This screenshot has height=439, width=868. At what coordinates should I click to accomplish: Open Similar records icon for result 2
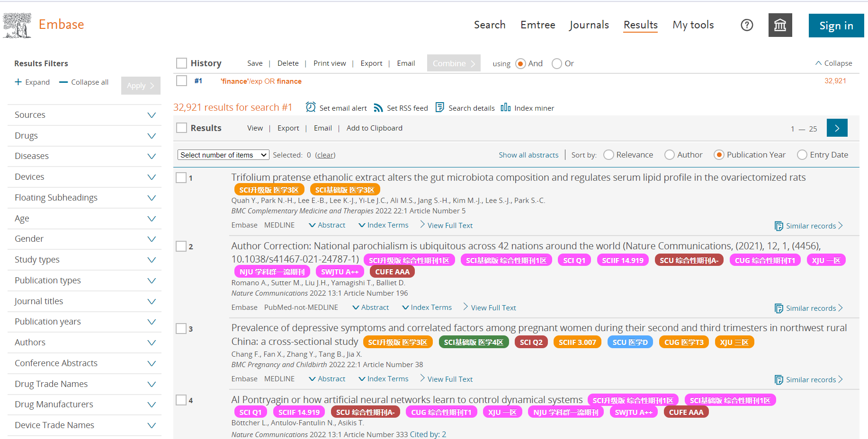click(x=779, y=308)
